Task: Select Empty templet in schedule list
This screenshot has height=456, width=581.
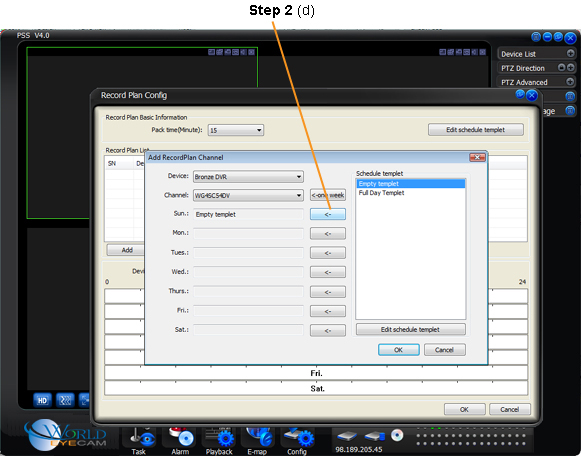Action: coord(411,184)
